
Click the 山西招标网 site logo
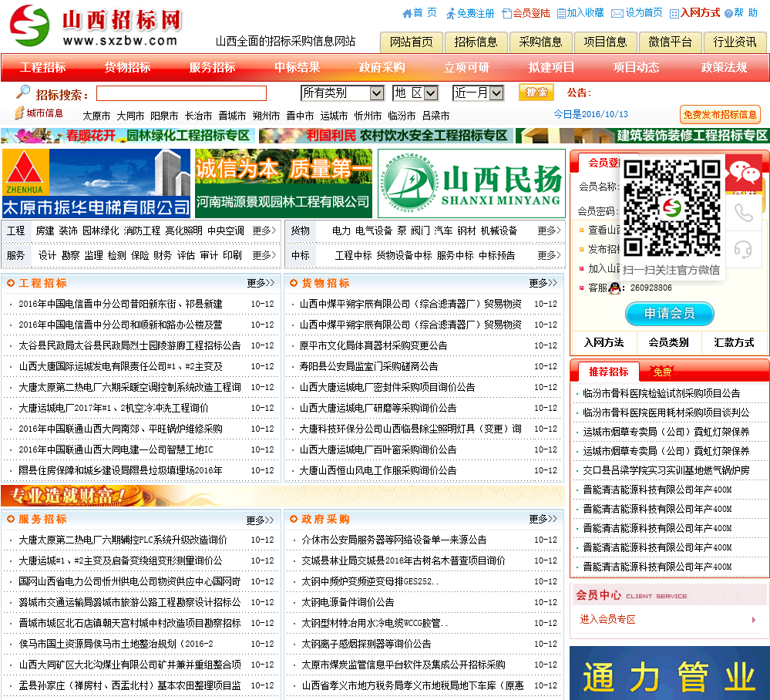pyautogui.click(x=96, y=26)
